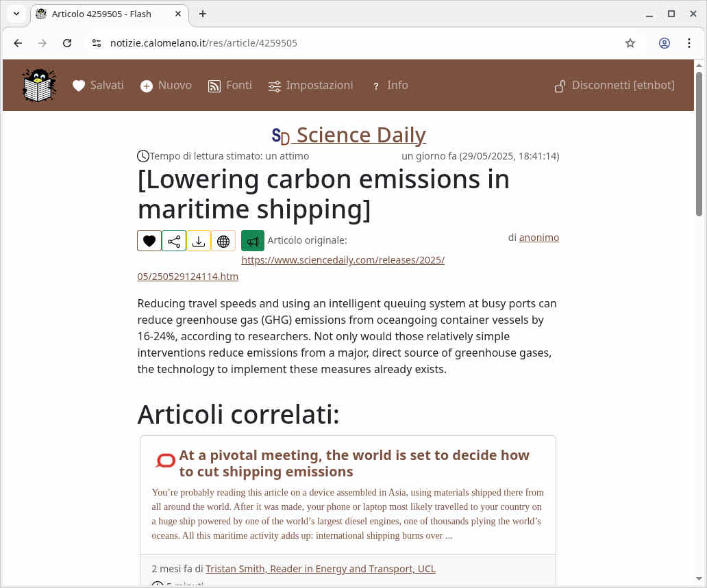Viewport: 707px width, 588px height.
Task: Click the comment bubble icon on related article
Action: (164, 460)
